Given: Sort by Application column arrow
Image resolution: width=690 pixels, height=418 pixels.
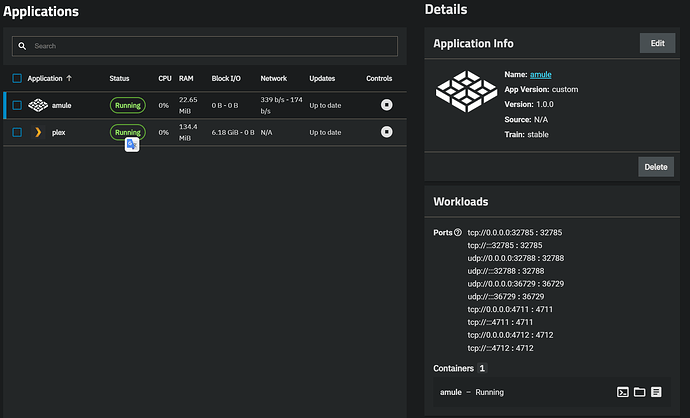Looking at the screenshot, I should coord(69,78).
